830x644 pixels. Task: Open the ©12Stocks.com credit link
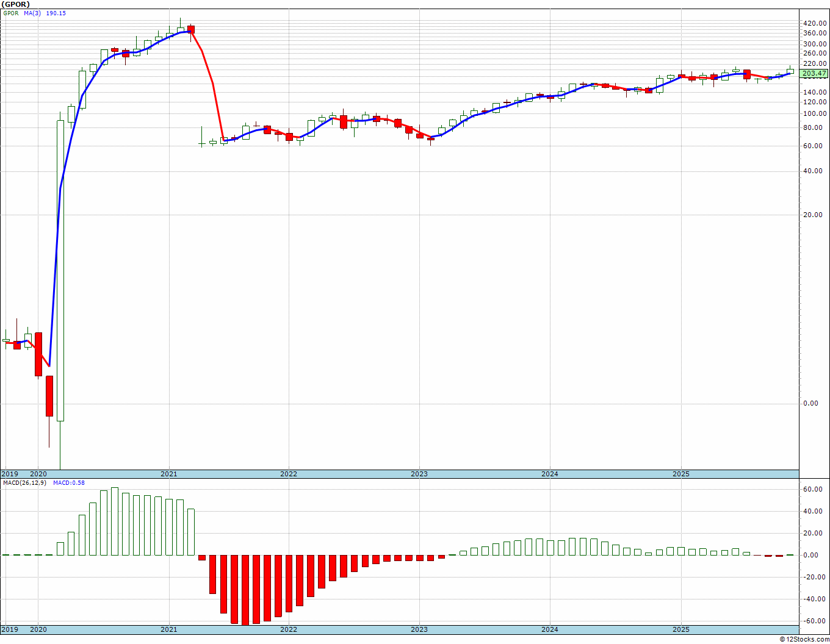[x=804, y=639]
